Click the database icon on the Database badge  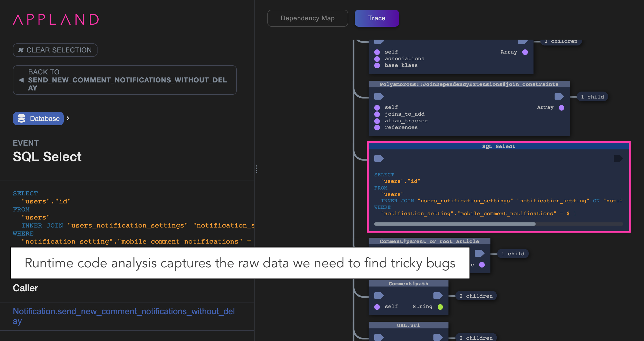(22, 118)
